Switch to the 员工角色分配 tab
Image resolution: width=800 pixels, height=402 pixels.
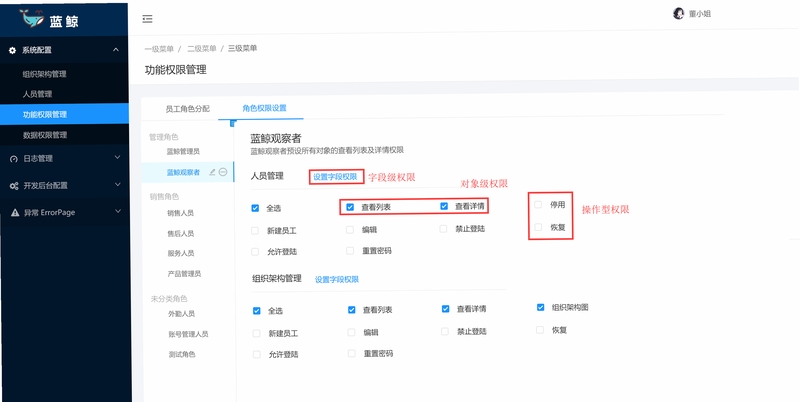pos(187,109)
